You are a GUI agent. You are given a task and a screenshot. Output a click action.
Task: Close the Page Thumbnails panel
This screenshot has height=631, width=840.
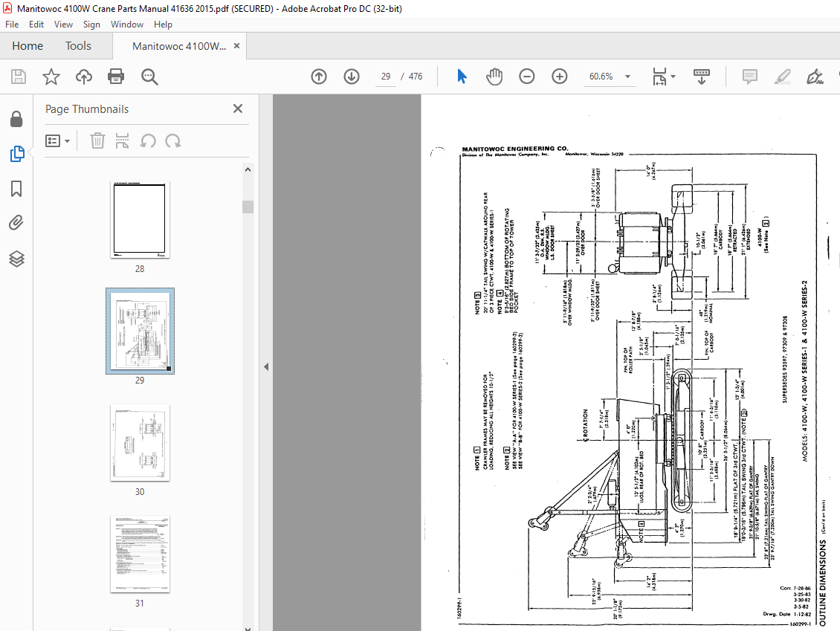coord(238,109)
